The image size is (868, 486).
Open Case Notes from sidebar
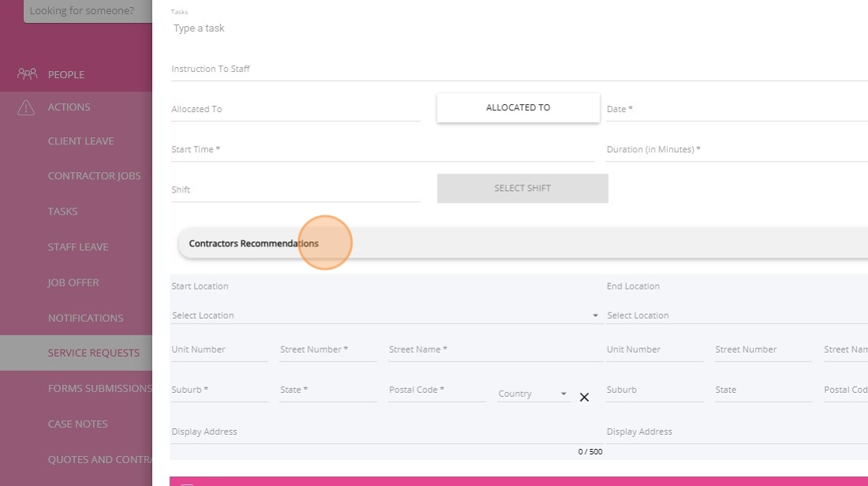click(x=77, y=424)
